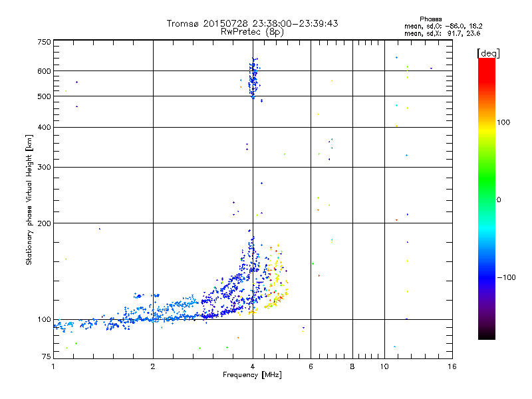Click the y-axis tick label "400"
532x399 pixels.
[x=44, y=128]
